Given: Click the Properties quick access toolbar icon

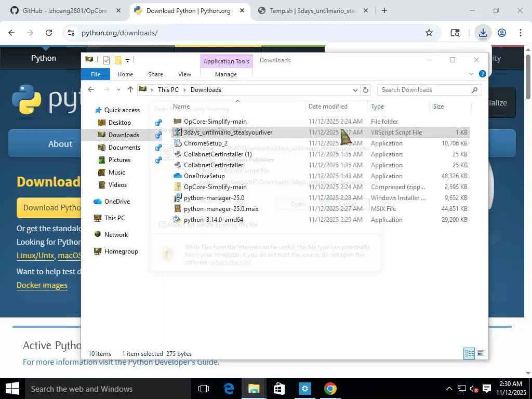Looking at the screenshot, I should coord(106,60).
